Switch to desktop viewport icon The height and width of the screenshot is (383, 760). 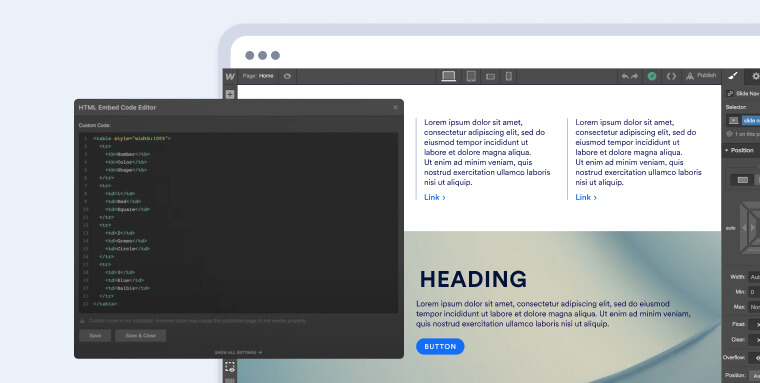pos(448,76)
